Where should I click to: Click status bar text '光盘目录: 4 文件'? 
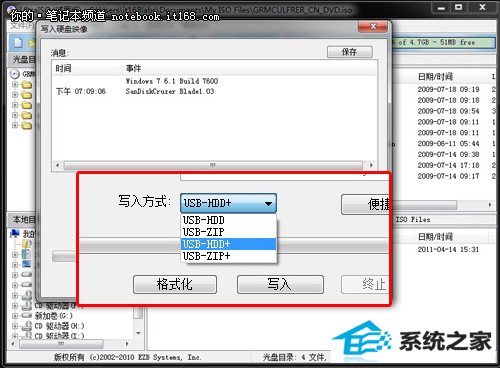(x=295, y=358)
